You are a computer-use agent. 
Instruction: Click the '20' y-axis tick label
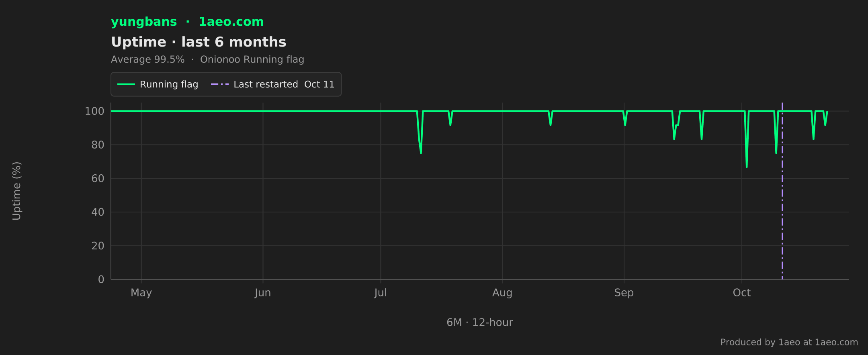[98, 246]
